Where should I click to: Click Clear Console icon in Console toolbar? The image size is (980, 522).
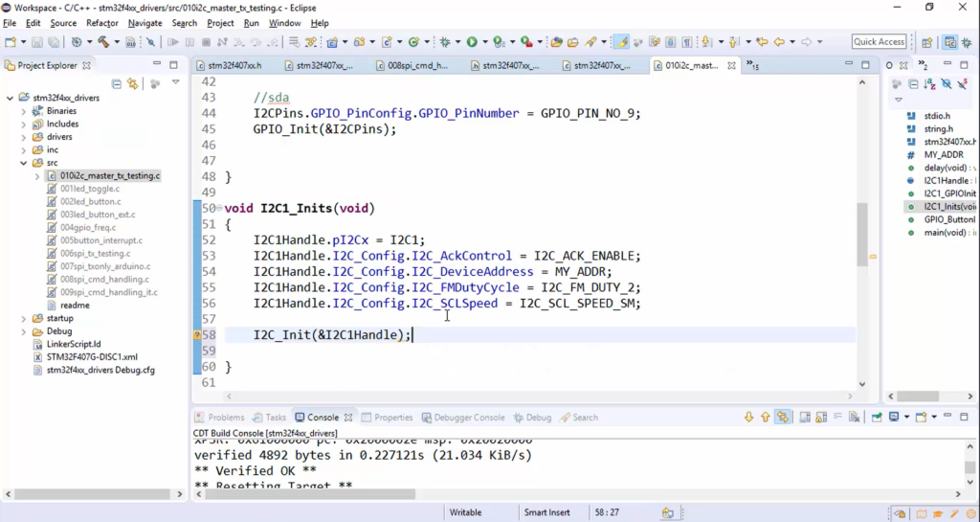click(x=855, y=417)
